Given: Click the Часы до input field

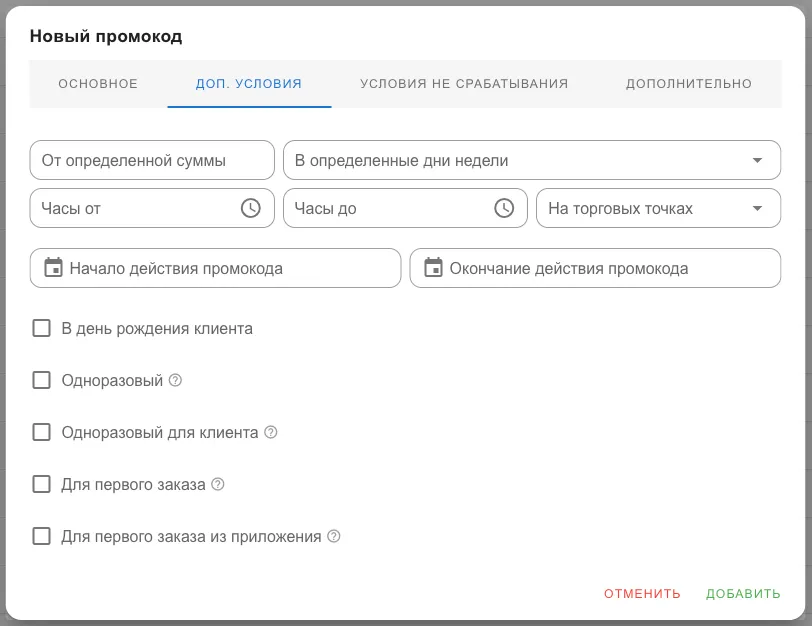Looking at the screenshot, I should (405, 208).
